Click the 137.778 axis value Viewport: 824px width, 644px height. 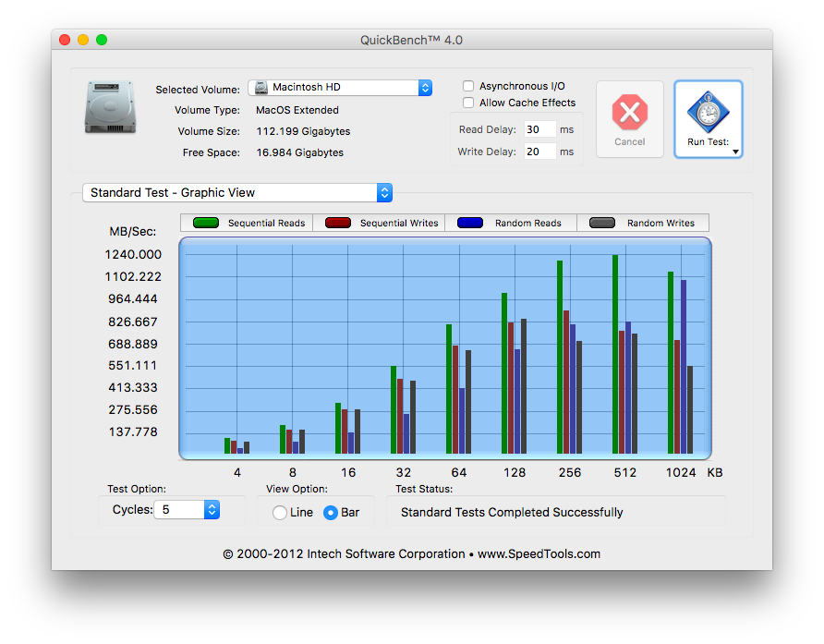click(133, 432)
